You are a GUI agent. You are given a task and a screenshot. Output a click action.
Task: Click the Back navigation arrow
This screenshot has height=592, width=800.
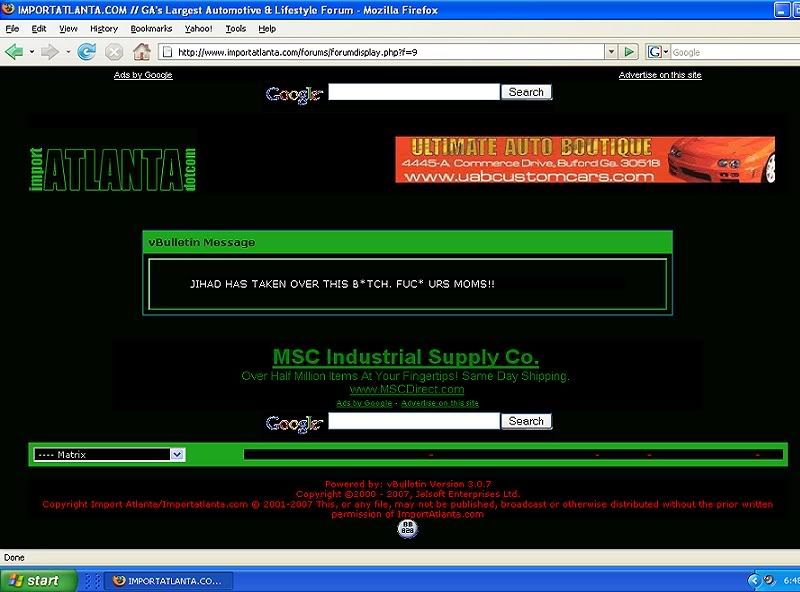point(14,51)
